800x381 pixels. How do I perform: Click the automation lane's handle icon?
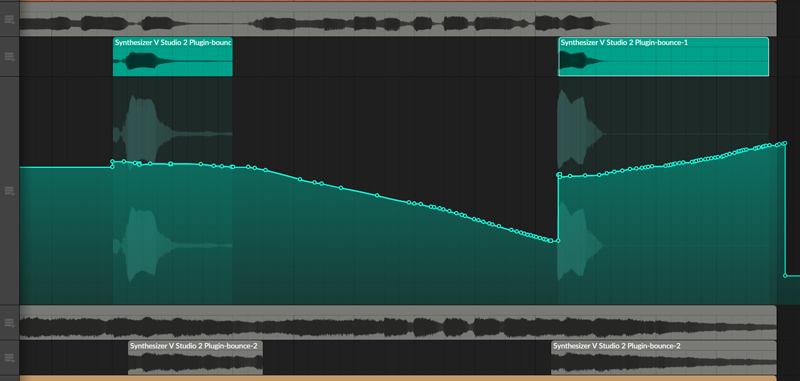click(x=9, y=191)
